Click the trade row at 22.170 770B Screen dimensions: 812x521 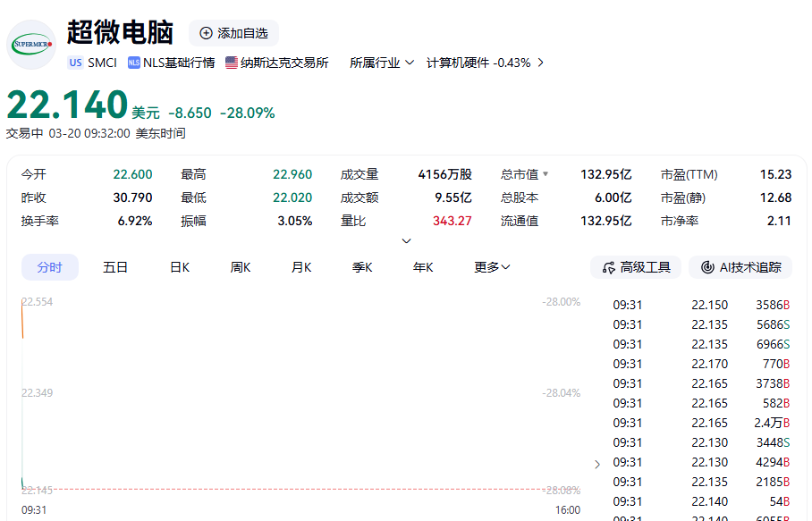[701, 364]
